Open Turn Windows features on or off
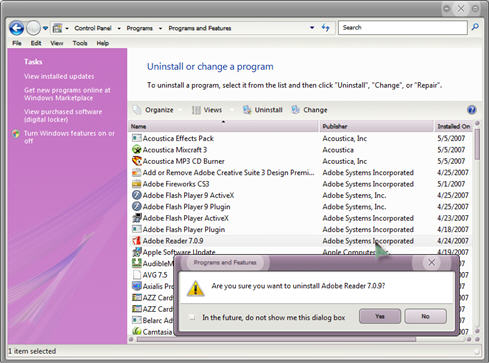Image resolution: width=489 pixels, height=363 pixels. 69,137
